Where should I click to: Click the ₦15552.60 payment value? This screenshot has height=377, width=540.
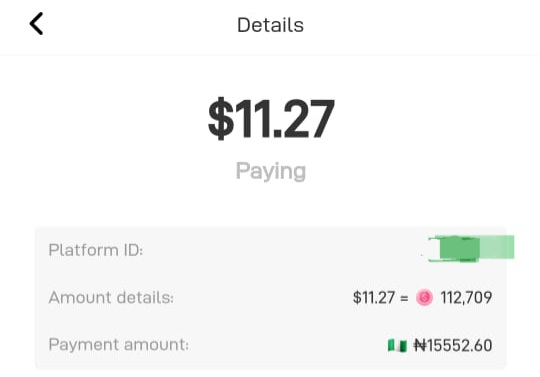point(453,345)
